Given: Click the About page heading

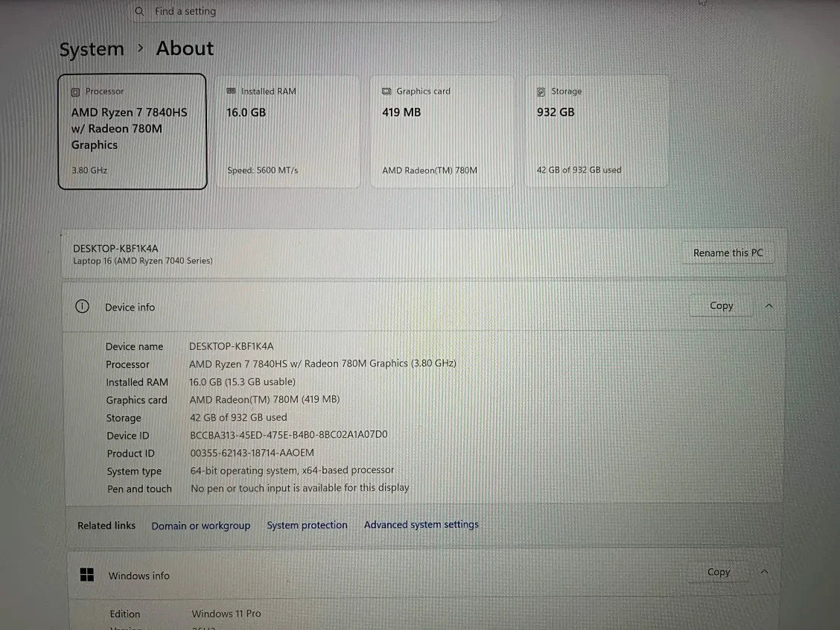Looking at the screenshot, I should tap(185, 48).
